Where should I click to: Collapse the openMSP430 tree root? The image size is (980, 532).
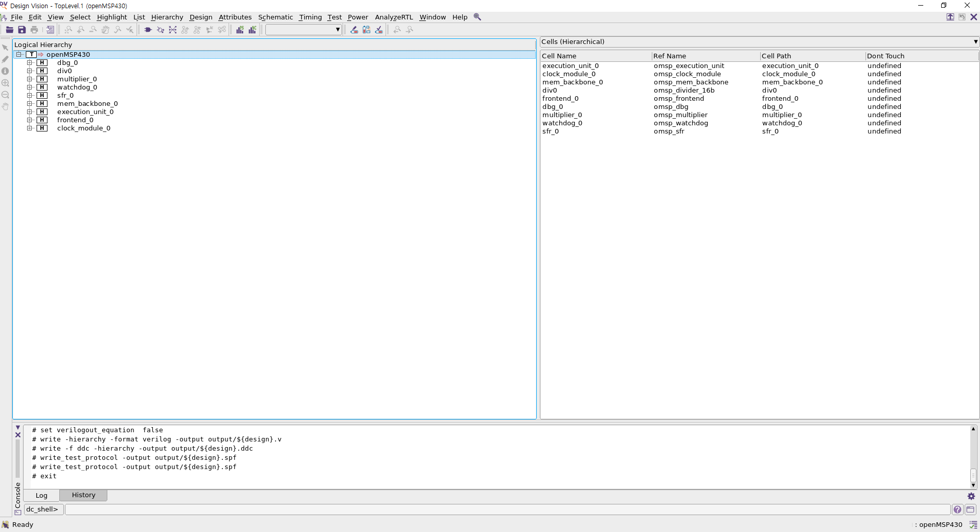tap(18, 54)
